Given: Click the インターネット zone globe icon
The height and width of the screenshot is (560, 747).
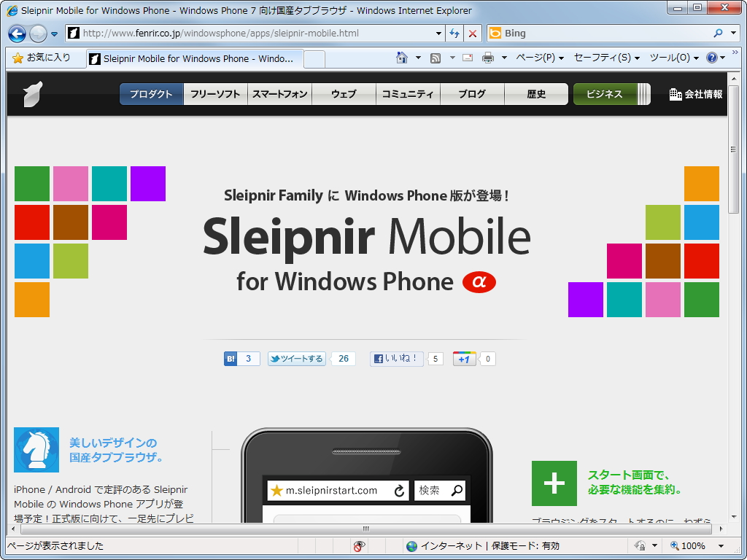Looking at the screenshot, I should [412, 545].
